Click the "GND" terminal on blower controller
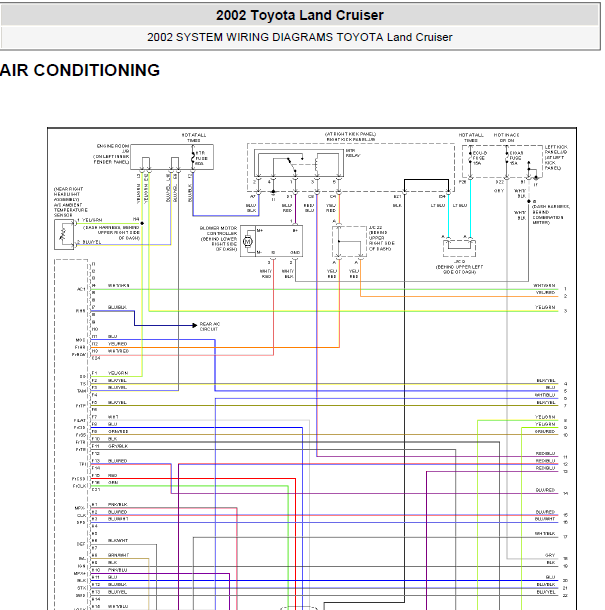Image resolution: width=605 pixels, height=610 pixels. [x=295, y=252]
